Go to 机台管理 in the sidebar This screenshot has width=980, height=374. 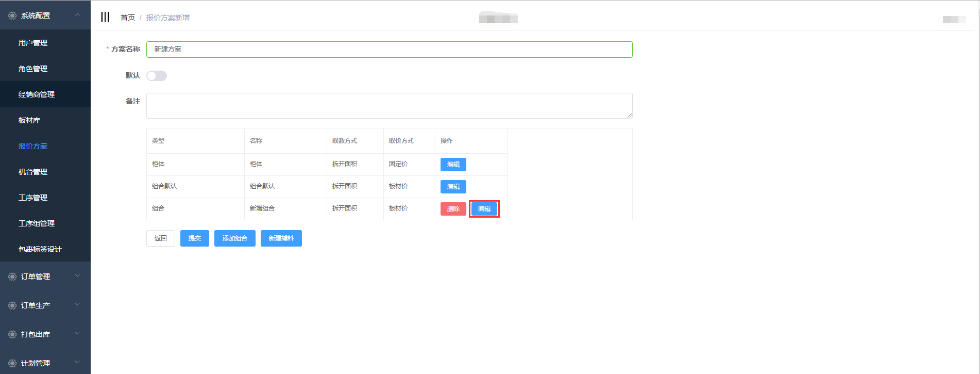(x=33, y=172)
